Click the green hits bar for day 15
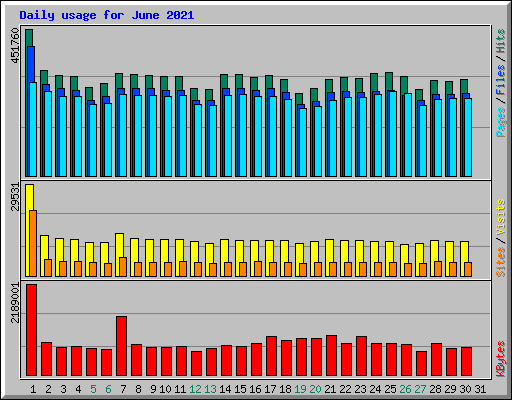 (239, 81)
